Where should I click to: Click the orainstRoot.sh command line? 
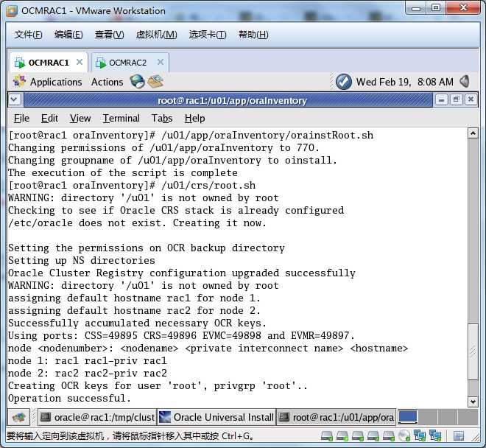point(191,136)
